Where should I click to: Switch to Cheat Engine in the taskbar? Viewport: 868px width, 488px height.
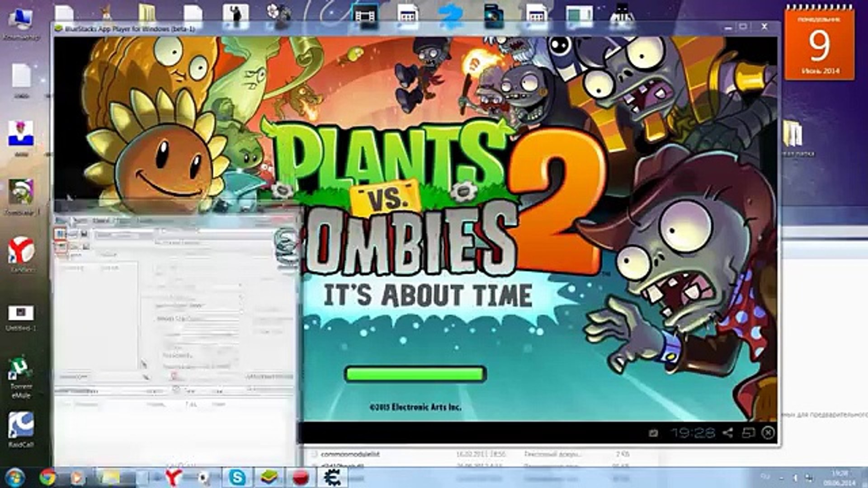tap(333, 477)
